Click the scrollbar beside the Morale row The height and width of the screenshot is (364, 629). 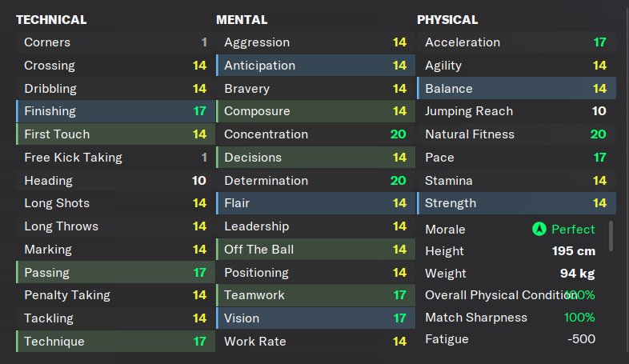point(612,236)
